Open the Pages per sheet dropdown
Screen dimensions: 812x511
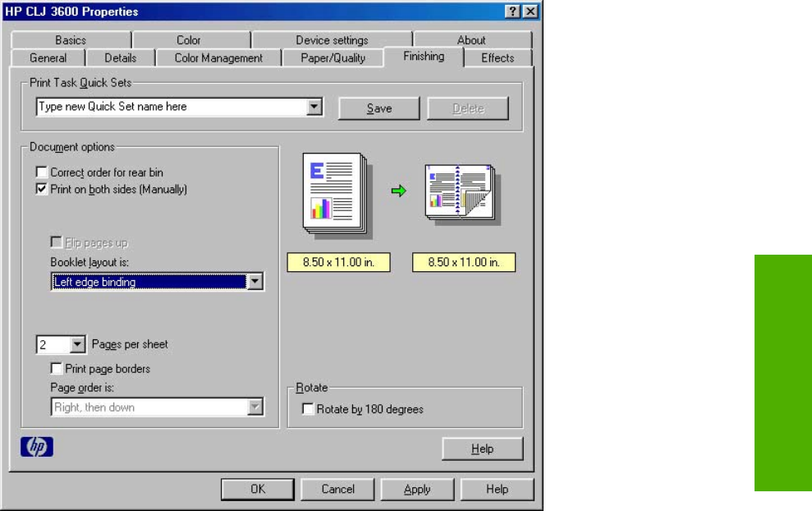click(76, 344)
